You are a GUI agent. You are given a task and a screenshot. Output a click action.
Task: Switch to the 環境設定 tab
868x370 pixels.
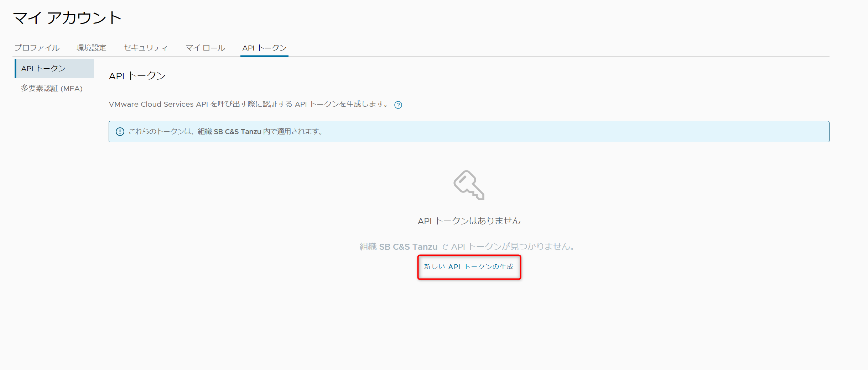click(x=92, y=48)
